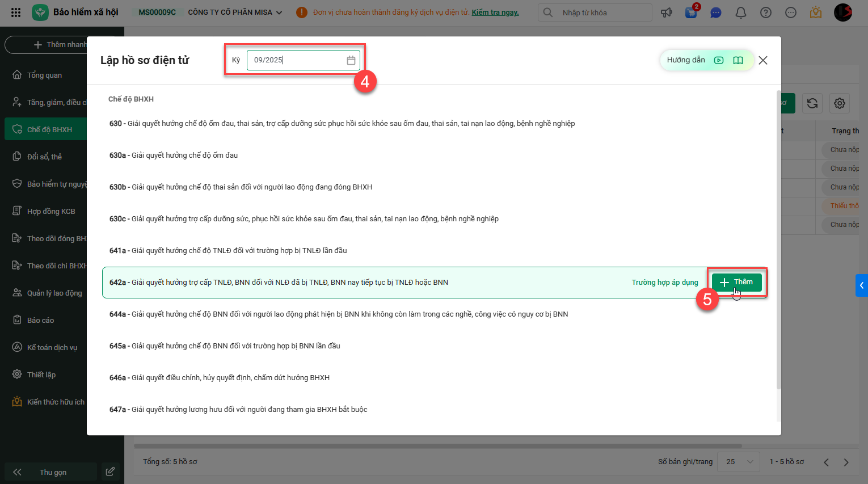This screenshot has width=868, height=484.
Task: Select procedure 645a - BNN lần đầu
Action: click(x=433, y=346)
